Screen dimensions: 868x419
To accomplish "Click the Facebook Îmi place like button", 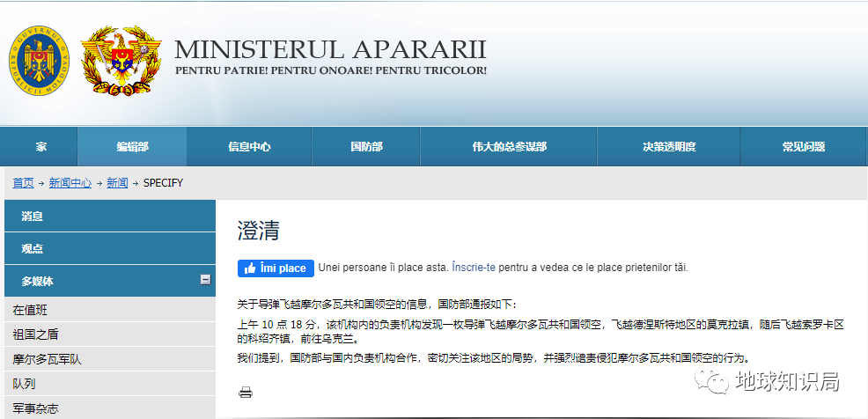I will coord(276,268).
